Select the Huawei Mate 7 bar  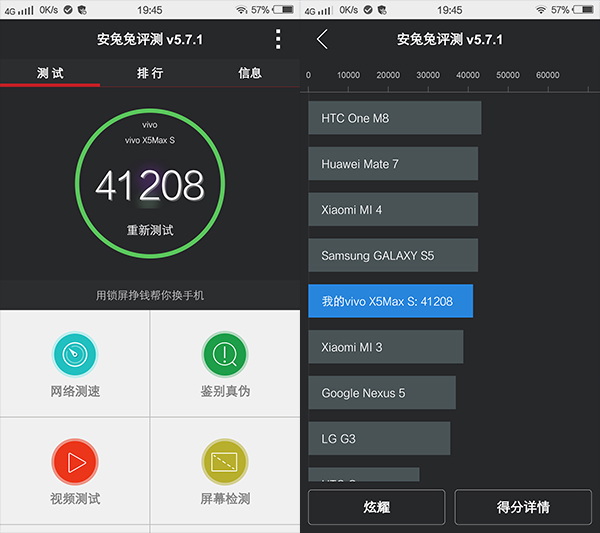pyautogui.click(x=393, y=163)
